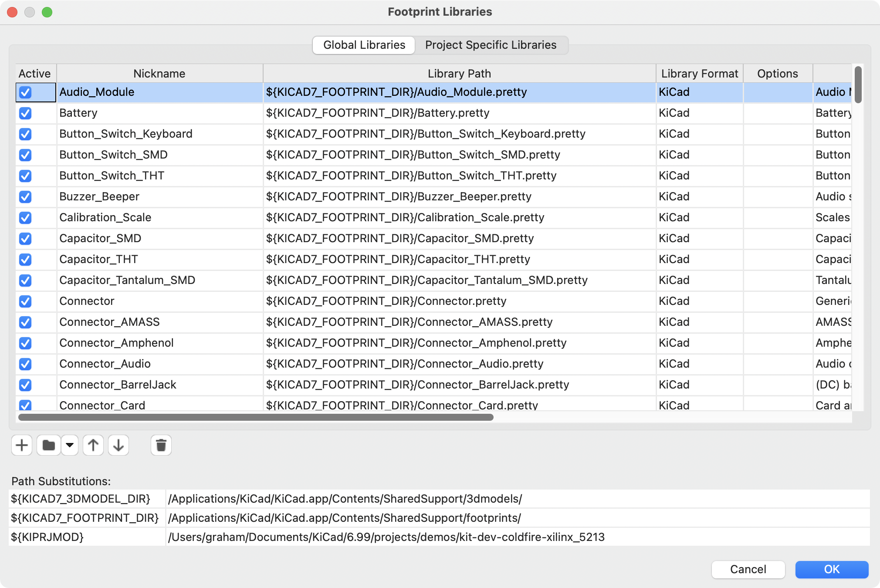Toggle the Connector_BarrelJack active checkbox
This screenshot has width=880, height=588.
click(25, 385)
